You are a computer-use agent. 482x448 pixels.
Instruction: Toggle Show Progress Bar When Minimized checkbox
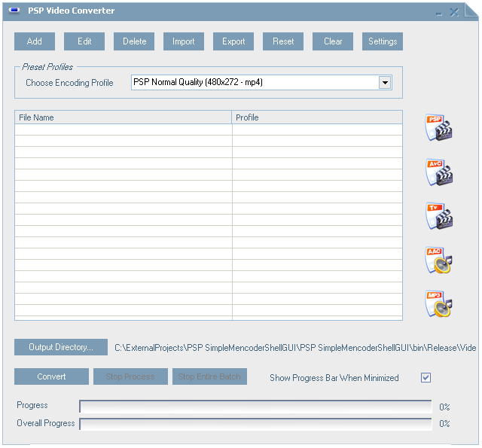coord(426,378)
